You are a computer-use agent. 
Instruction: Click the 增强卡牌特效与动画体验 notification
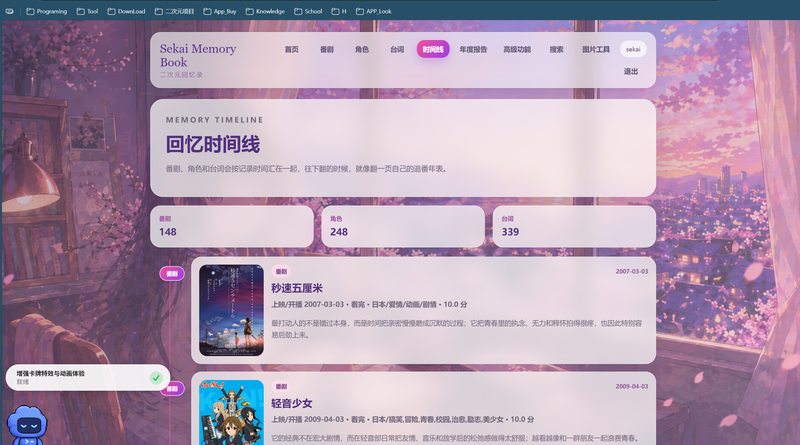88,378
